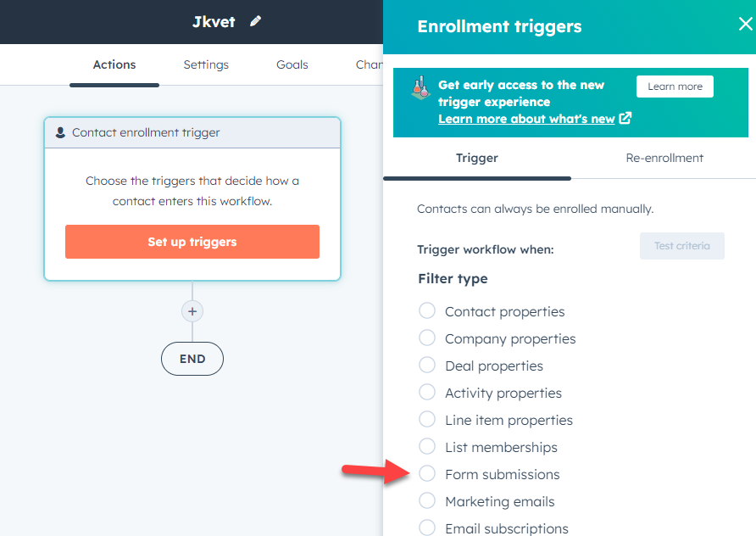The height and width of the screenshot is (536, 756).
Task: Select the Form submissions filter type
Action: (x=426, y=473)
